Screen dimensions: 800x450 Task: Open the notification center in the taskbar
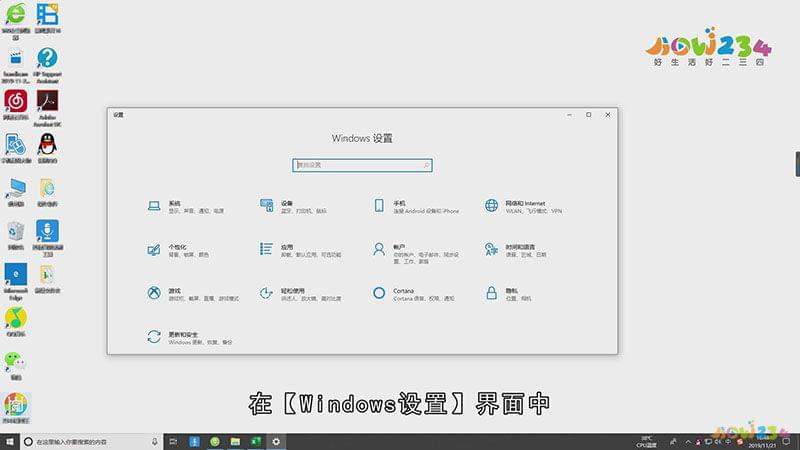[786, 441]
